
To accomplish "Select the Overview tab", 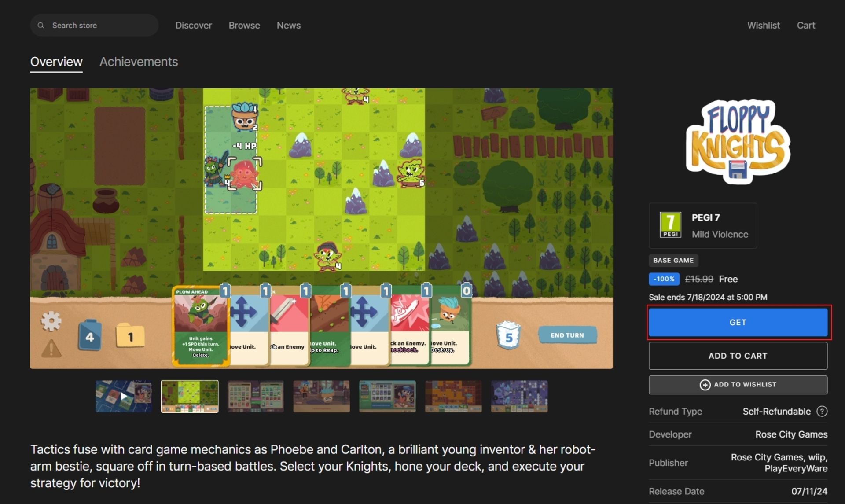I will (56, 62).
